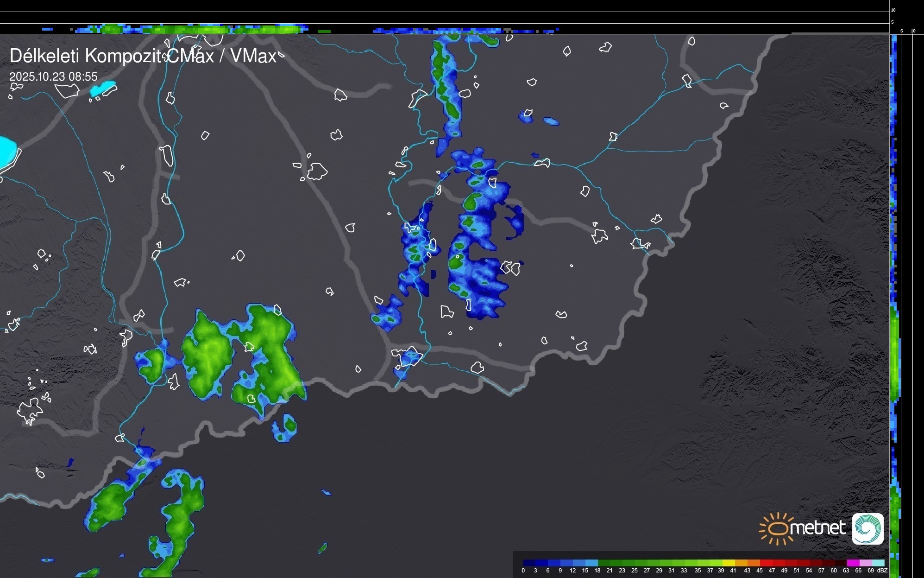
Task: Click the Délkeleti Kompozit CMax / VMax title
Action: coord(143,56)
